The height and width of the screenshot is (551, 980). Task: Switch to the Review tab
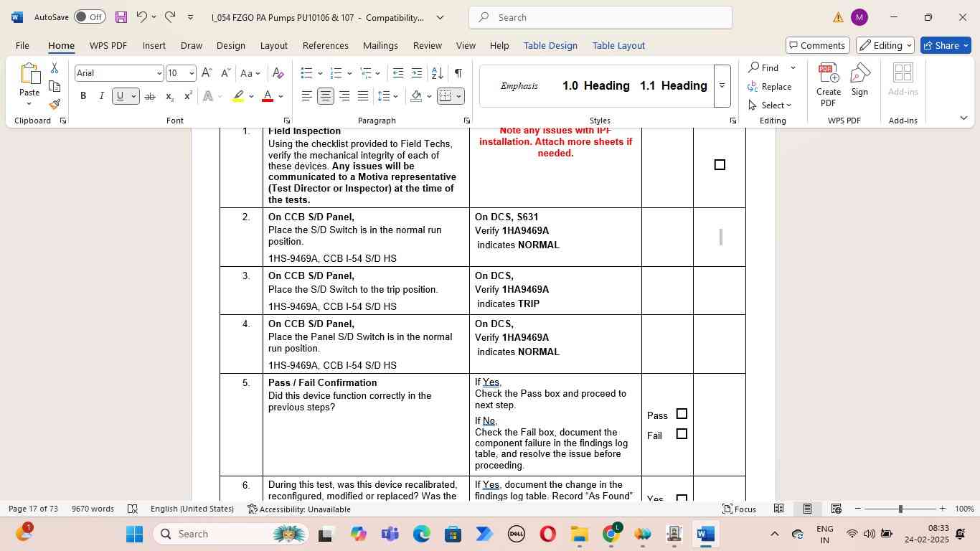427,45
